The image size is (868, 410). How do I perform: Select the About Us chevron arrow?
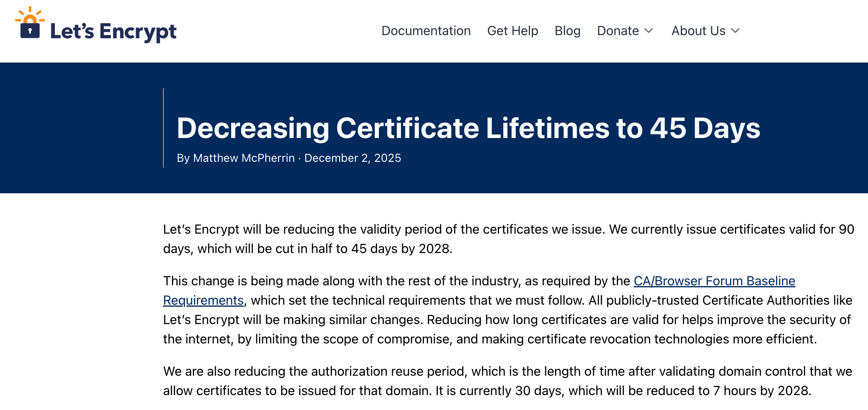tap(736, 31)
